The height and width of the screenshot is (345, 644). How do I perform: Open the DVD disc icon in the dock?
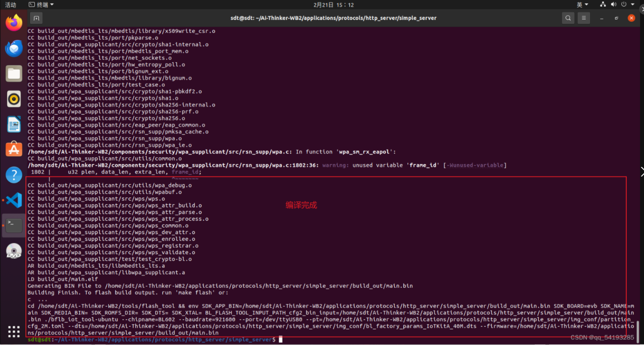(x=14, y=251)
